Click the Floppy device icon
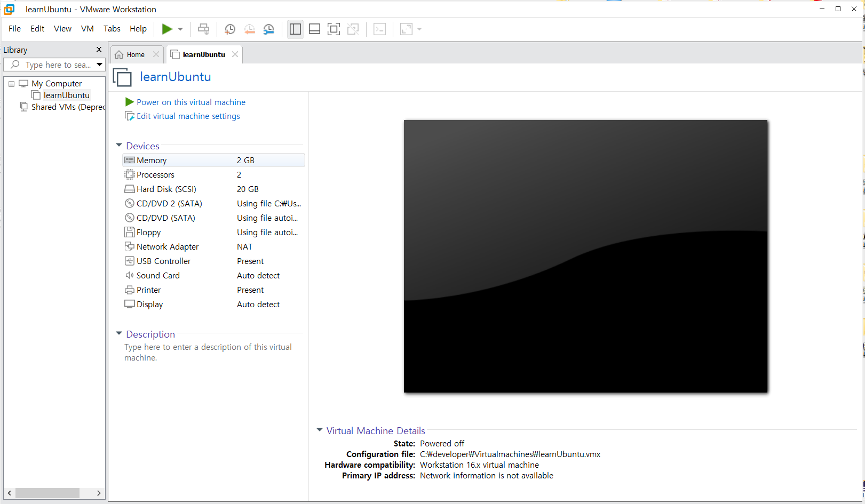The image size is (865, 504). [130, 232]
